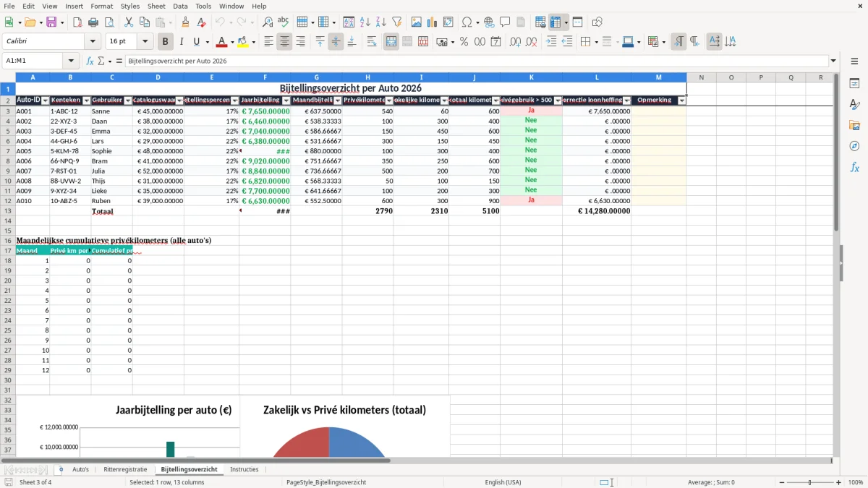Apply the yellow background color swatch
The image size is (868, 488).
[243, 42]
